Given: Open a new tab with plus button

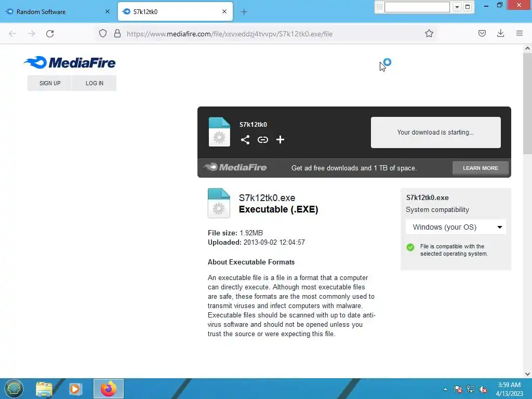Looking at the screenshot, I should (x=244, y=12).
